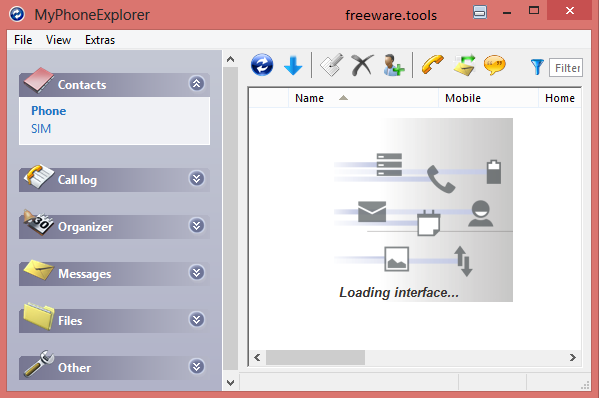
Task: Click the horizontal scrollbar left arrow
Action: point(257,358)
